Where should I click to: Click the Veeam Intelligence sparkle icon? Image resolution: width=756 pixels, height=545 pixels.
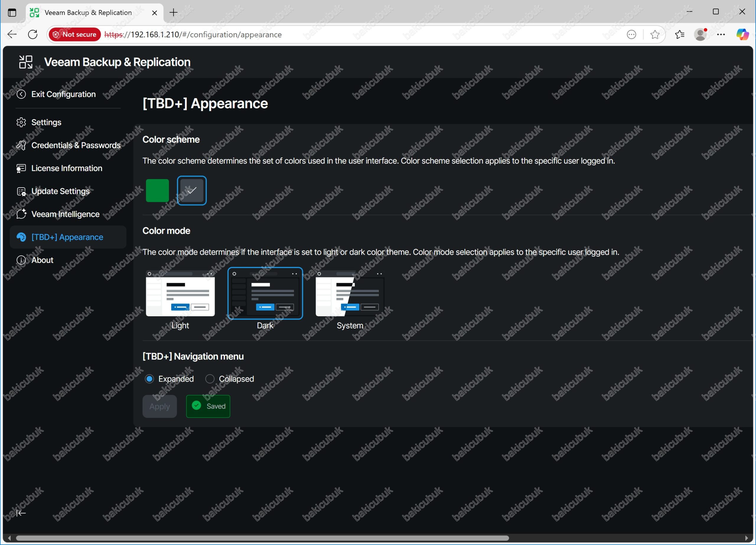[x=21, y=214]
